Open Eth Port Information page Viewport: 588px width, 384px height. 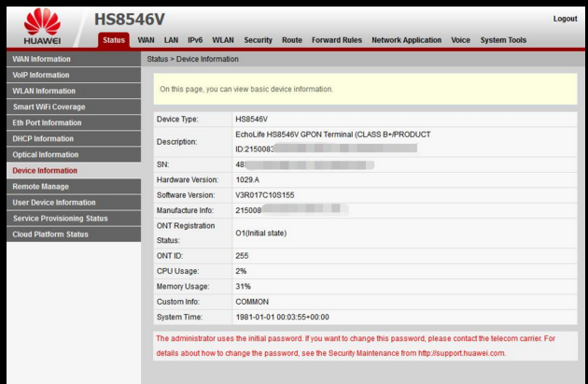click(74, 122)
